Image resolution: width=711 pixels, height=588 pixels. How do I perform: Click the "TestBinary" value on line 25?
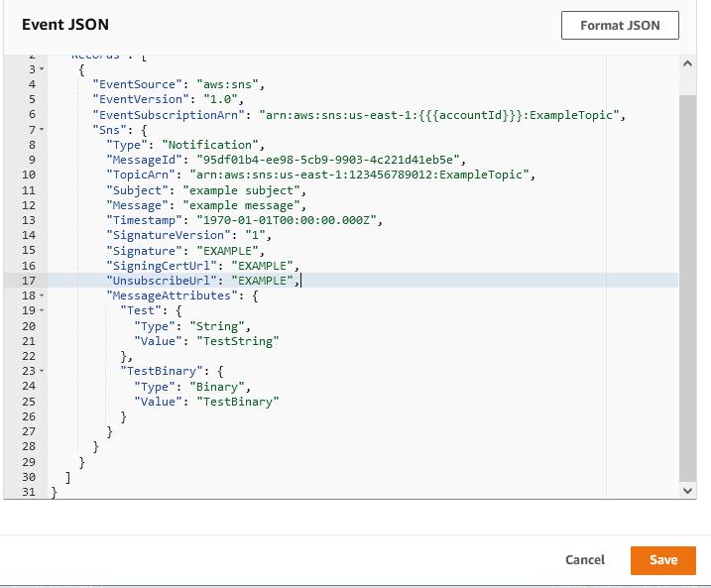[x=238, y=402]
